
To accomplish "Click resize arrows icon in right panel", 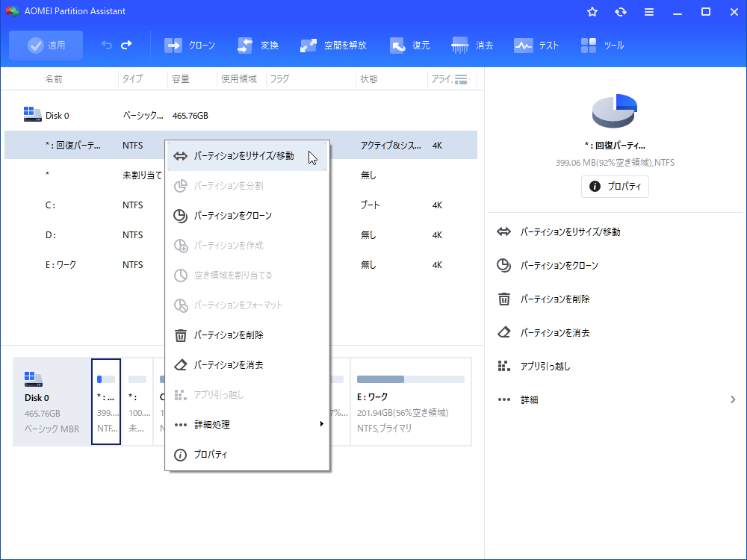I will click(x=504, y=232).
